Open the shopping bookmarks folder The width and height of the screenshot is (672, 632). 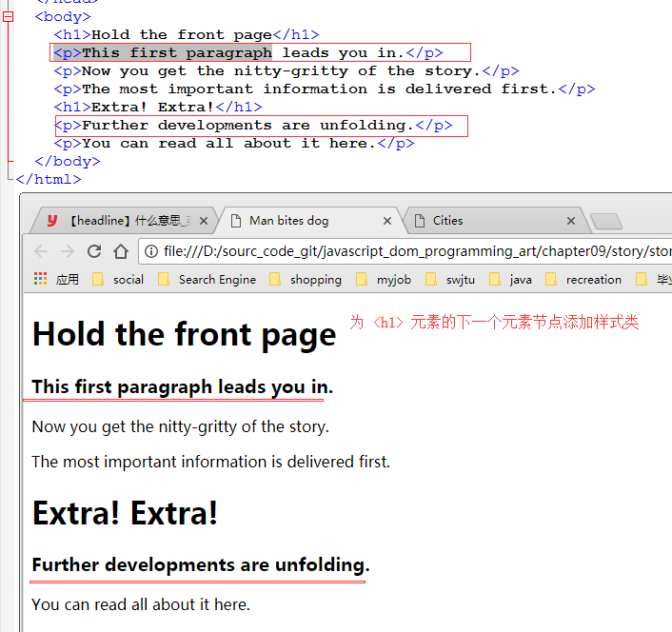[x=306, y=280]
